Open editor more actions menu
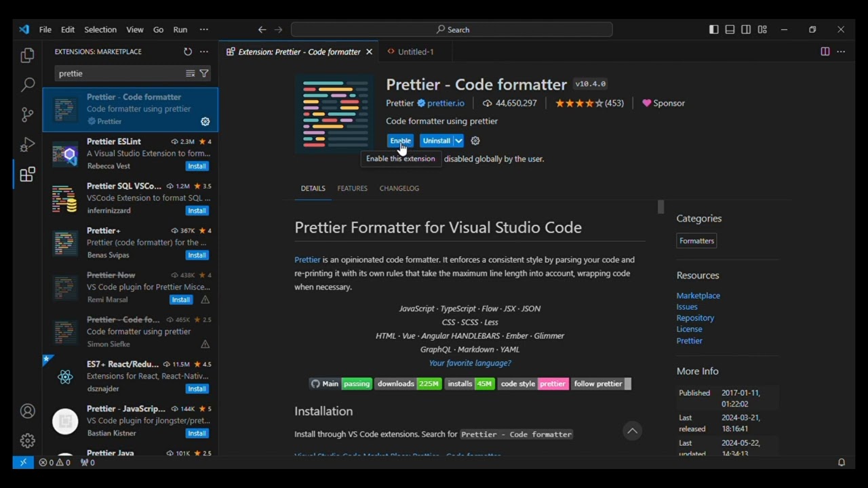 (x=841, y=52)
